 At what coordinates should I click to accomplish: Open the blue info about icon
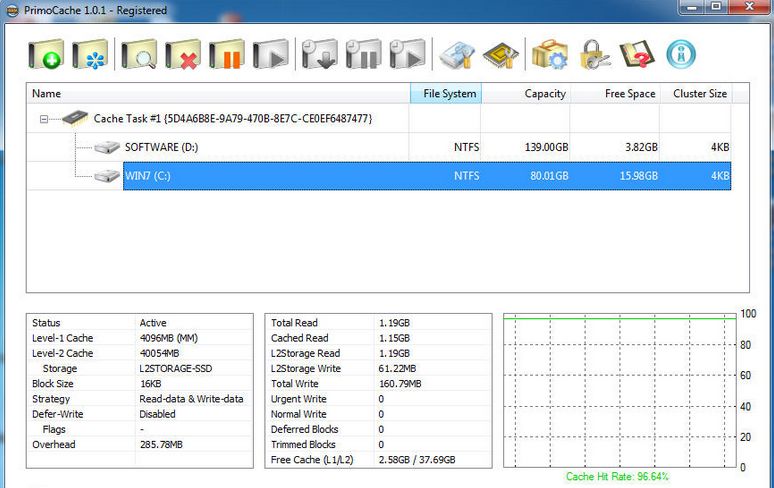coord(681,54)
